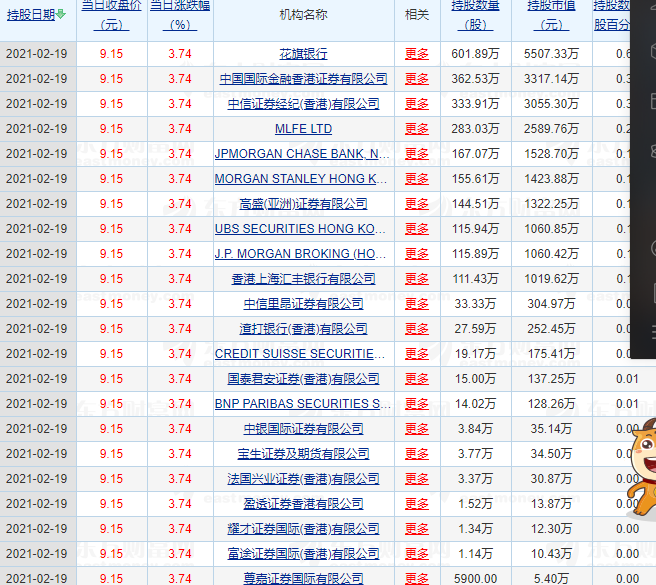Click 更多 in the 中银国际证券 row

(x=417, y=429)
